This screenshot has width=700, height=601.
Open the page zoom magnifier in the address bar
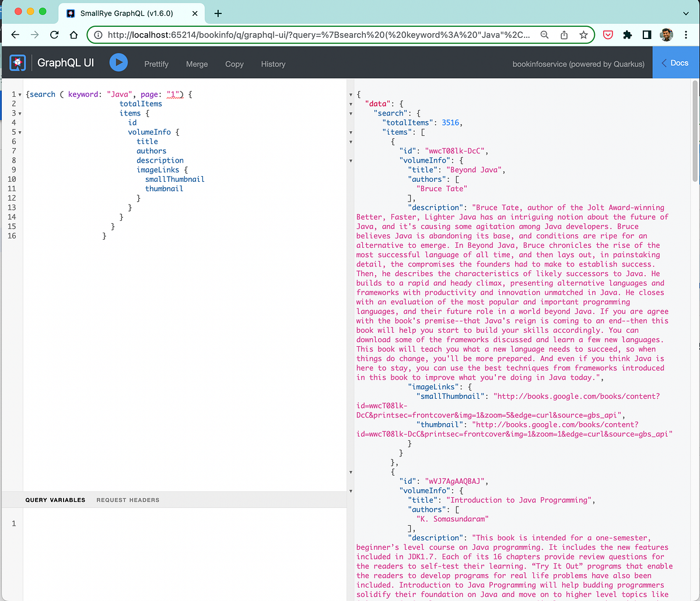coord(544,35)
